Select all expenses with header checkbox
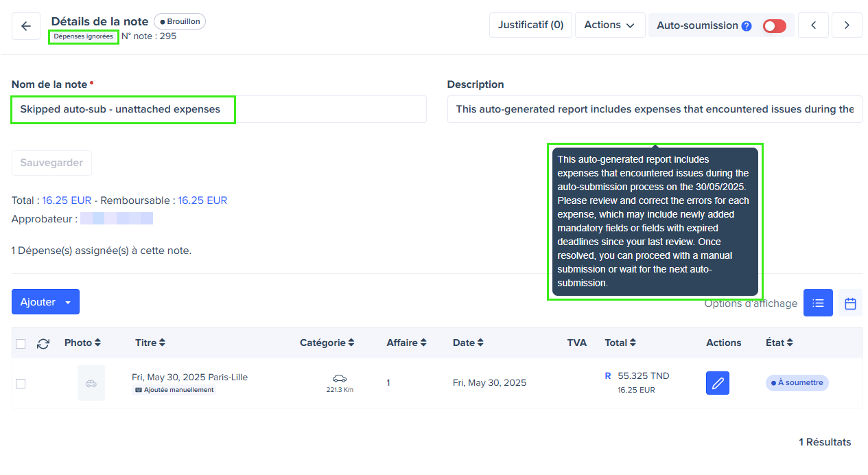 pos(21,344)
